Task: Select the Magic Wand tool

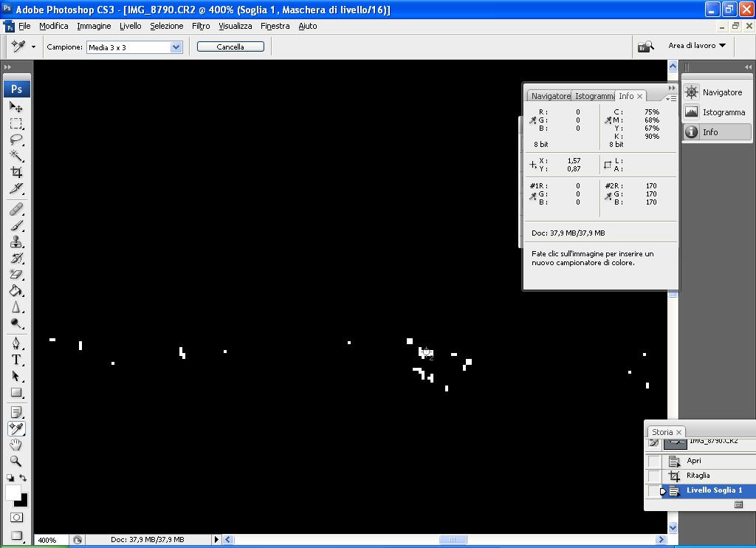Action: pos(16,156)
